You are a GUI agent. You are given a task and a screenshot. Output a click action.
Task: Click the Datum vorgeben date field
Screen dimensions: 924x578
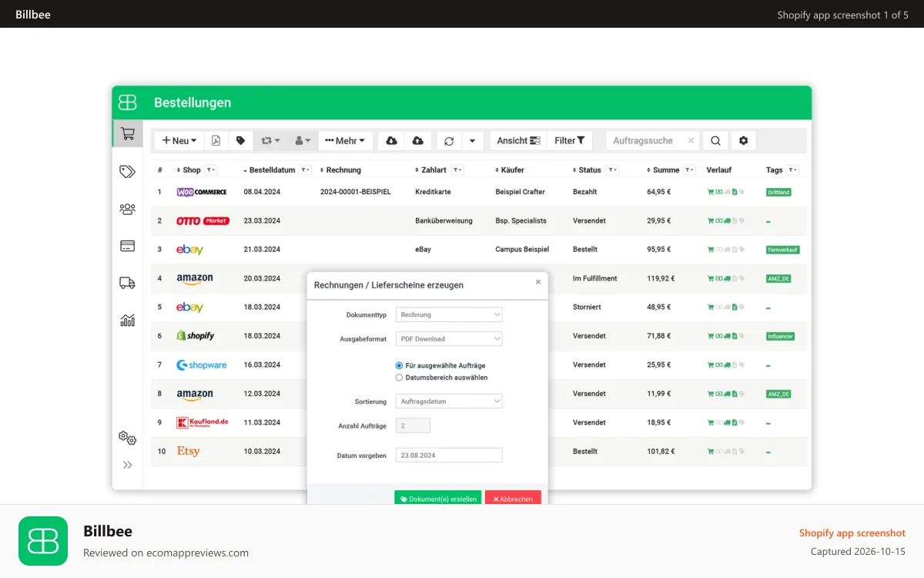pos(449,455)
